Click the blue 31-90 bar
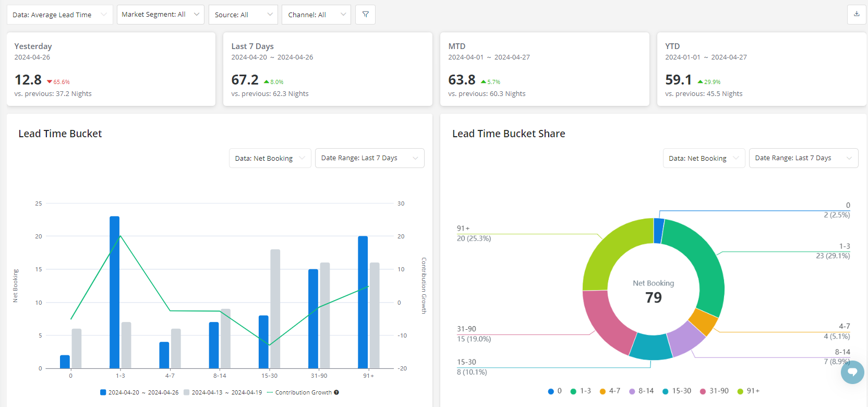This screenshot has width=868, height=407. tap(314, 319)
